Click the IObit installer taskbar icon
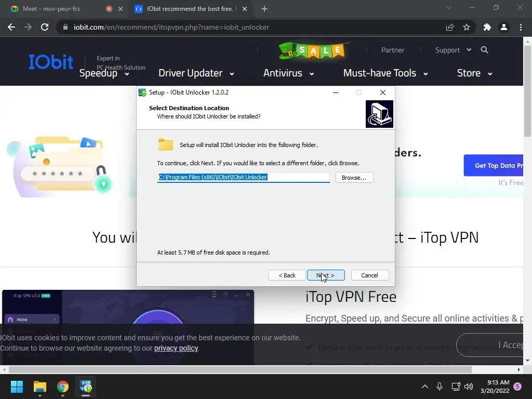This screenshot has width=532, height=399. (86, 387)
